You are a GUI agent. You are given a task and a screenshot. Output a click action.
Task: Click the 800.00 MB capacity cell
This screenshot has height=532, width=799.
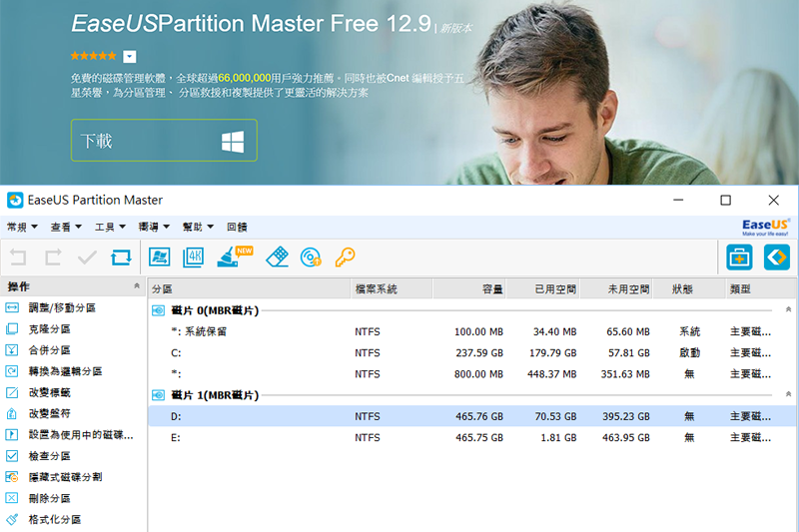tap(478, 374)
